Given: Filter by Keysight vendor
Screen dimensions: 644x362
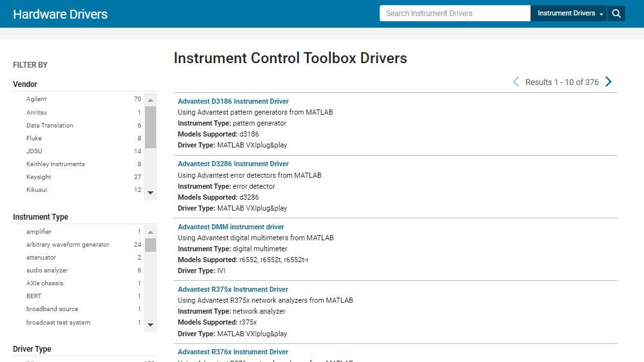Looking at the screenshot, I should [x=39, y=177].
